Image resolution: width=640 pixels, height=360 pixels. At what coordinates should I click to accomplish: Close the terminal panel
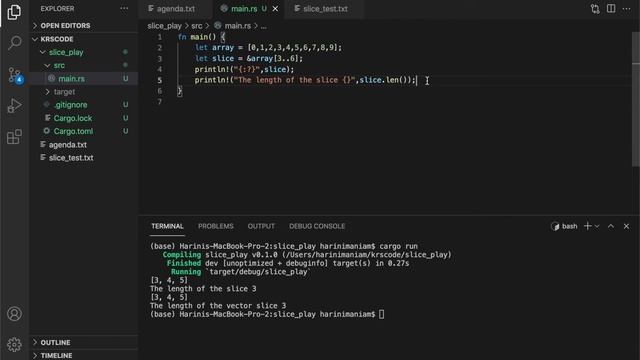(x=627, y=226)
